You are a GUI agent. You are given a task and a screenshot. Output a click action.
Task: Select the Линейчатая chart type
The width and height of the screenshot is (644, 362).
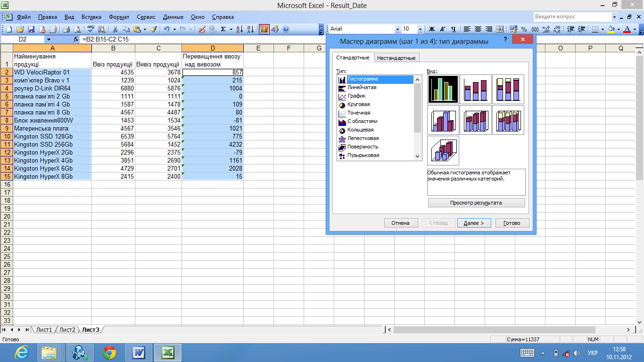(362, 88)
